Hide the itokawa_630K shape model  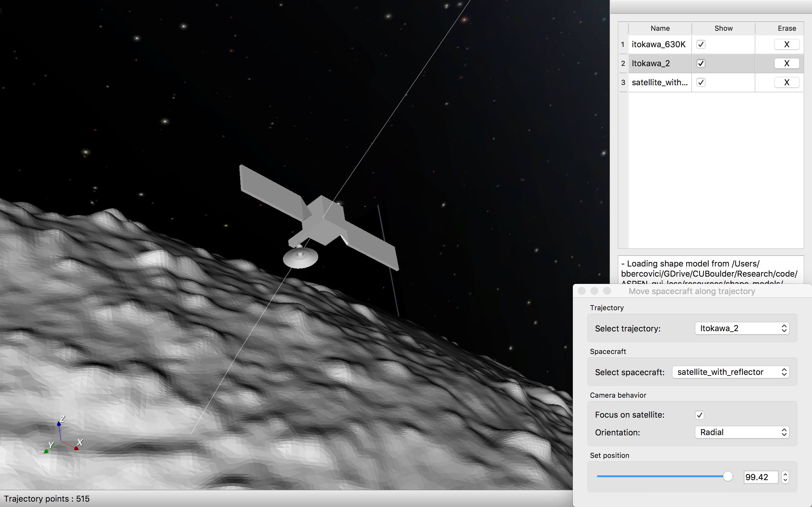(x=701, y=44)
